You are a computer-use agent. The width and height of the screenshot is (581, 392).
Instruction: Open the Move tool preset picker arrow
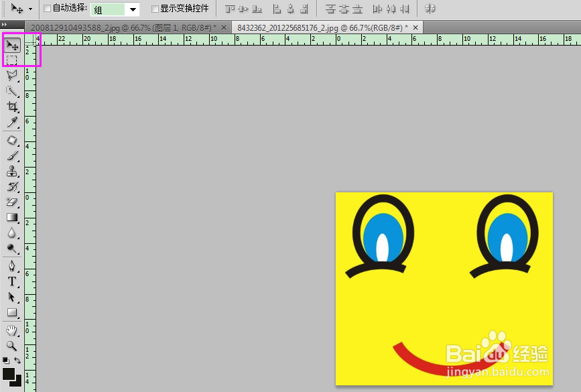pyautogui.click(x=30, y=9)
